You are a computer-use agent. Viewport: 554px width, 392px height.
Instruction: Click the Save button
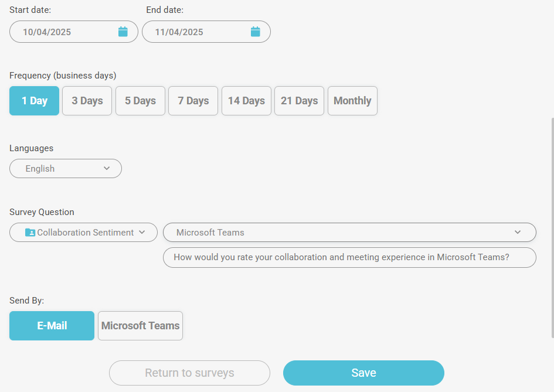tap(363, 373)
